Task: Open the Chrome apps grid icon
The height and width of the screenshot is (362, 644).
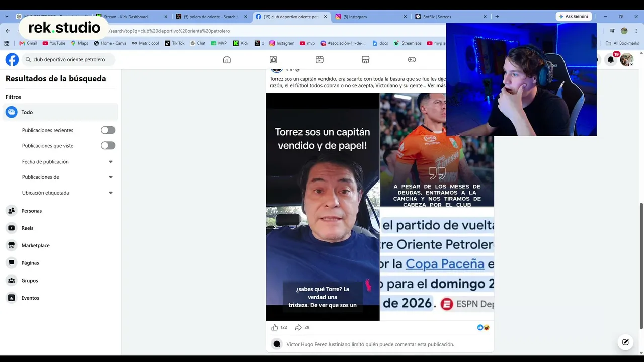Action: click(7, 43)
